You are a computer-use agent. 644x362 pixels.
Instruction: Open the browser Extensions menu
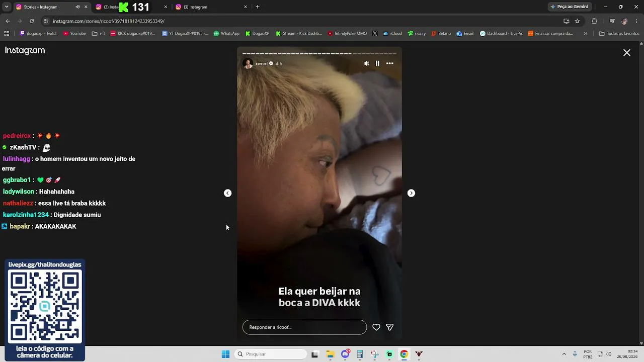[594, 21]
